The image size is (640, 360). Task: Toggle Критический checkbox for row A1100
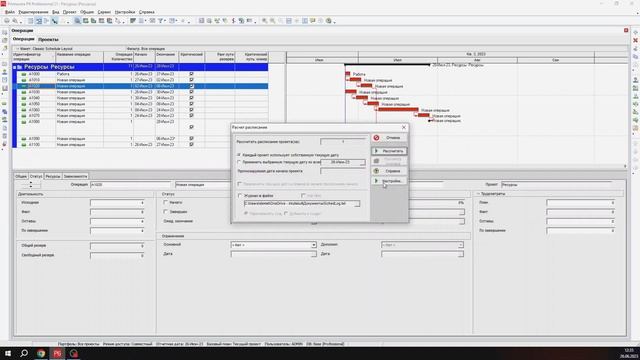(191, 144)
